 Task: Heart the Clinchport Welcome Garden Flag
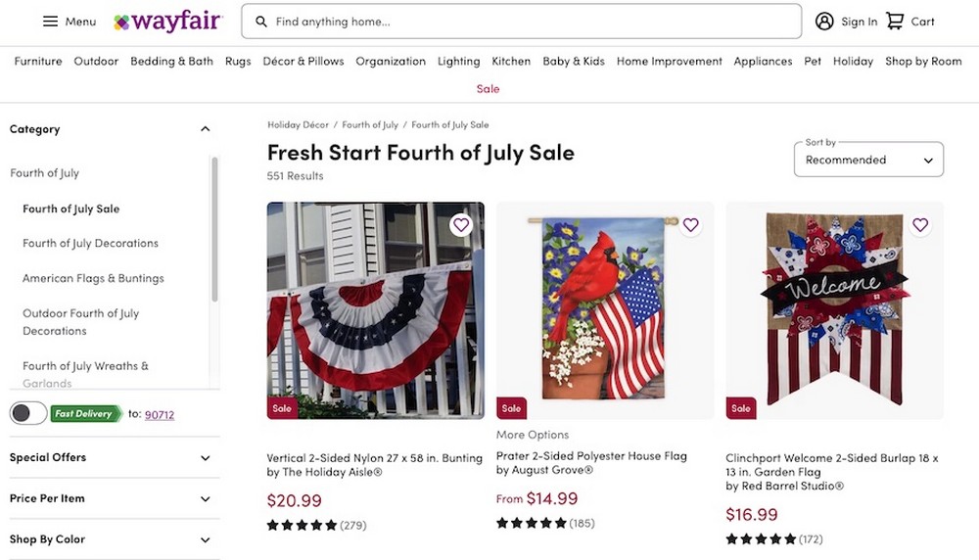click(x=919, y=225)
